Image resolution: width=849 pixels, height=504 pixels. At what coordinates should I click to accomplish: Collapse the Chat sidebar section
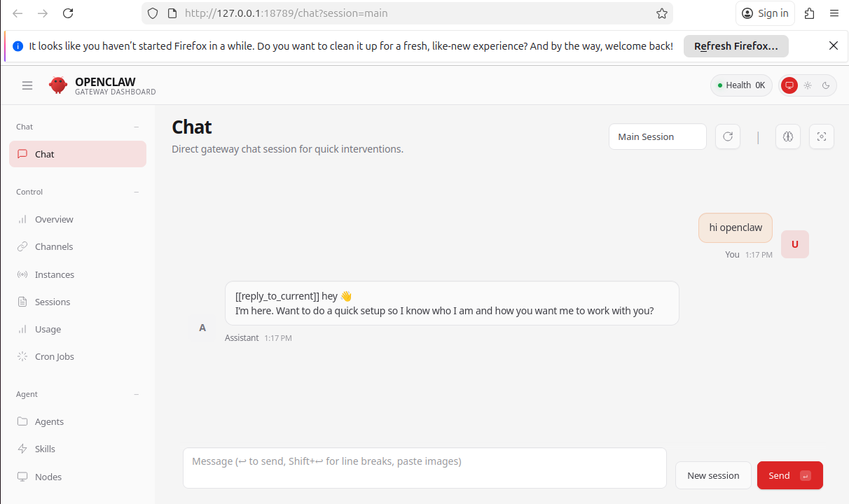click(137, 127)
